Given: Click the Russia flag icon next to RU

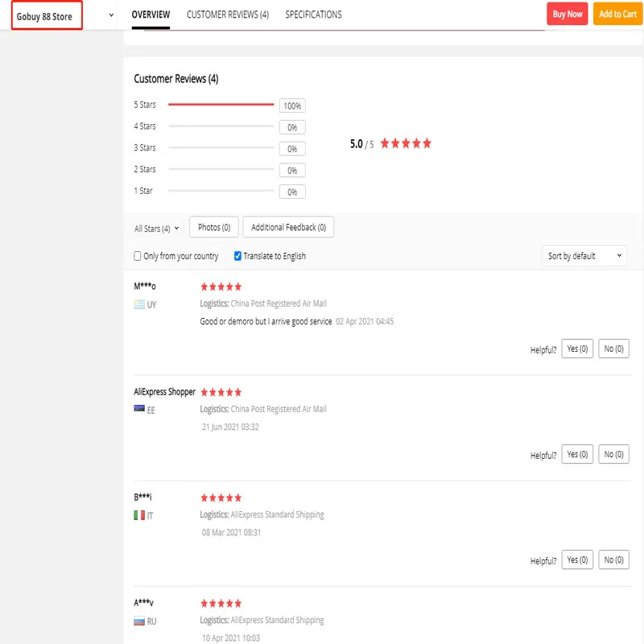Looking at the screenshot, I should [139, 621].
